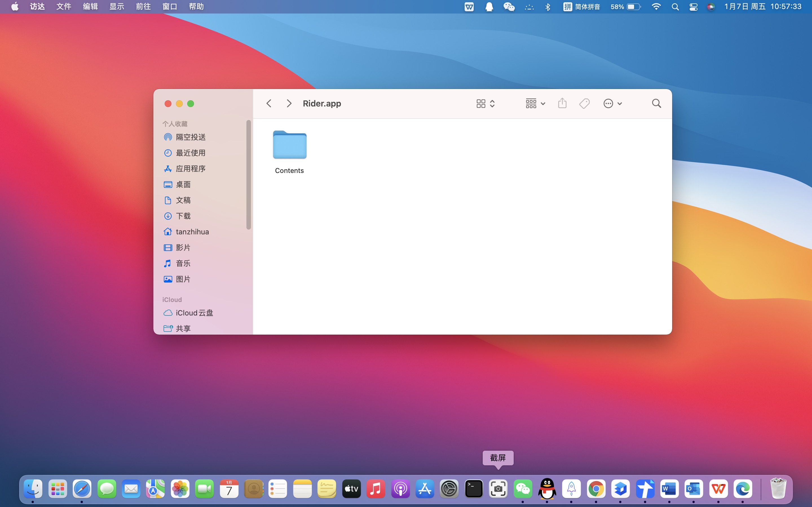Image resolution: width=812 pixels, height=507 pixels.
Task: Open the Control Center menu bar icon
Action: click(693, 7)
